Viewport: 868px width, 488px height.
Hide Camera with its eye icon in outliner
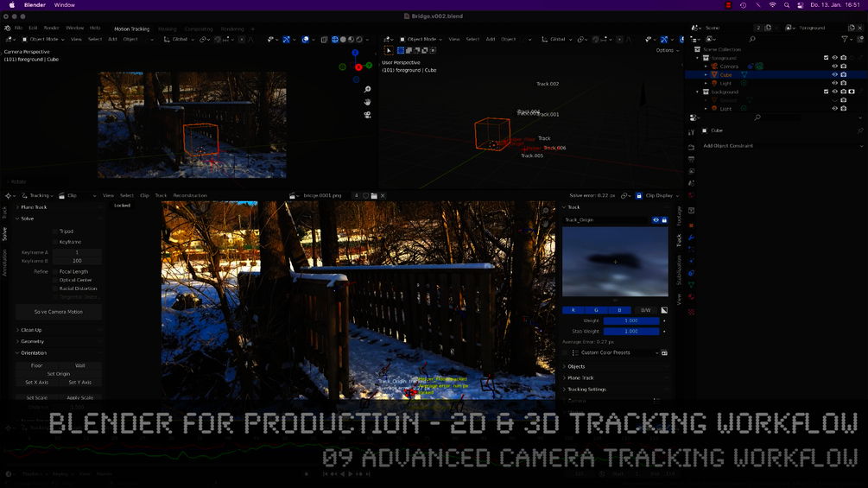pos(835,67)
